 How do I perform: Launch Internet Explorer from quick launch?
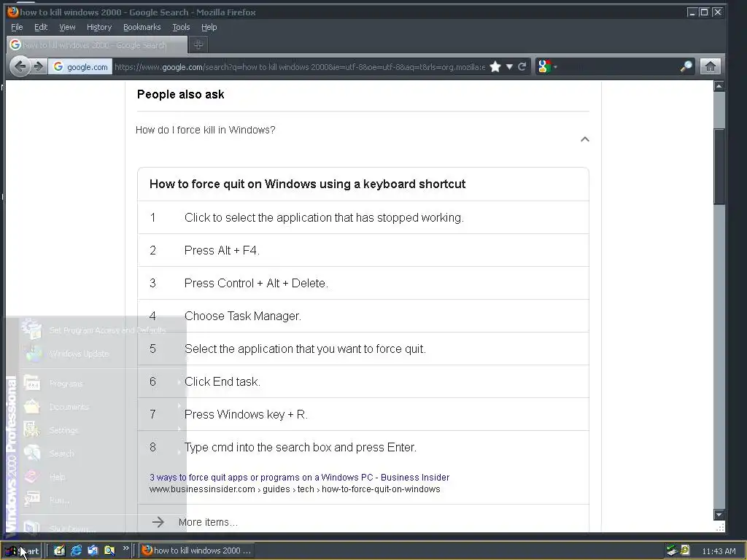click(76, 551)
